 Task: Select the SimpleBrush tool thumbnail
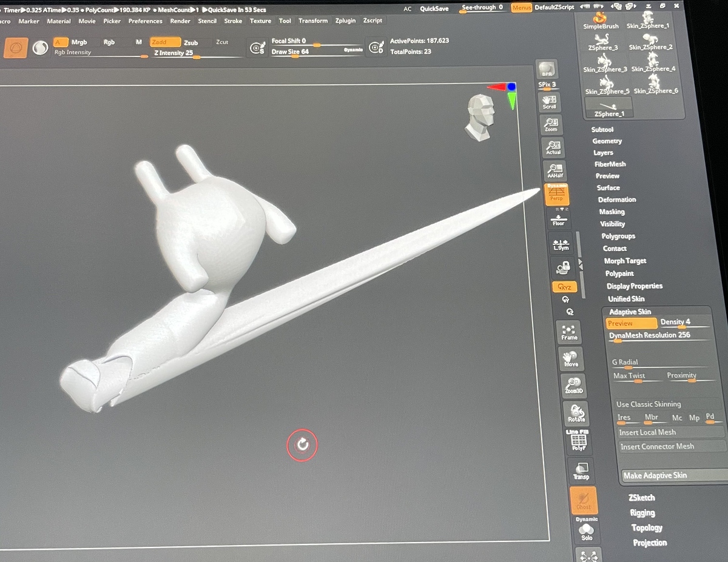[x=601, y=21]
